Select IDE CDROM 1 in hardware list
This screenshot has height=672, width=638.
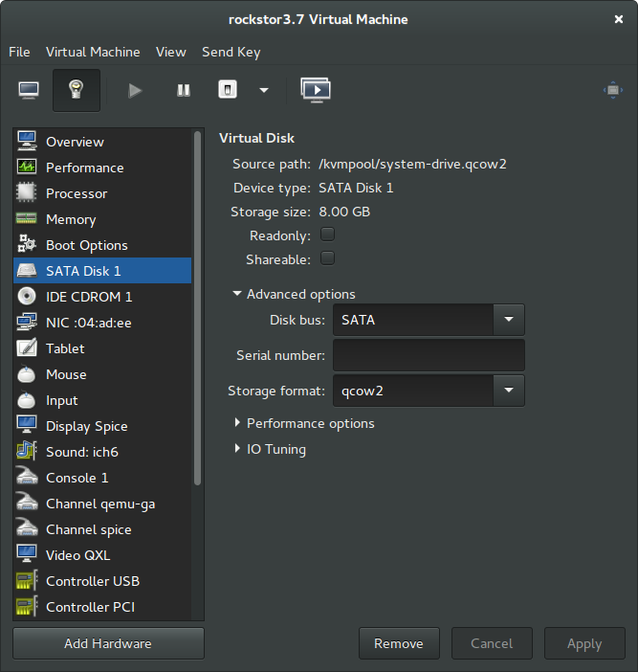(x=89, y=297)
